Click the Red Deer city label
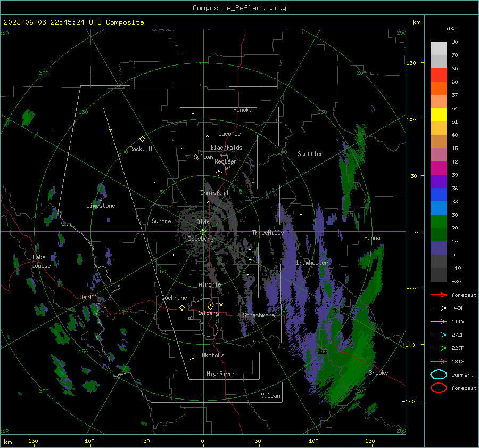The width and height of the screenshot is (479, 448). (x=226, y=161)
